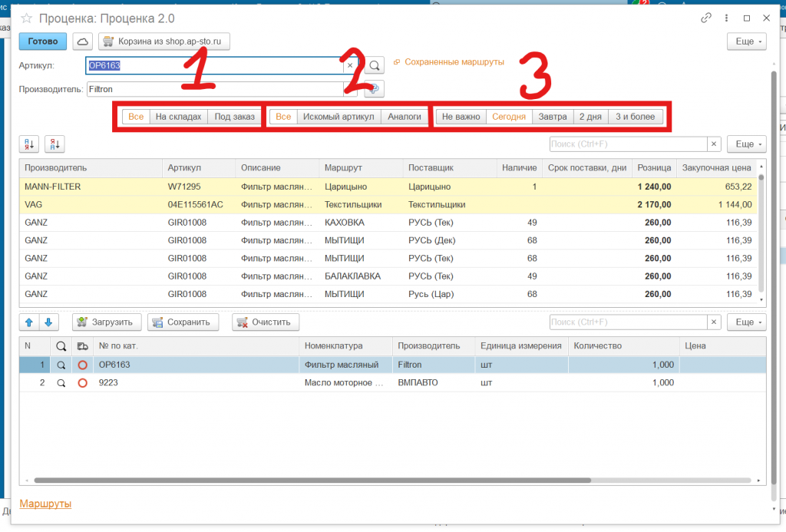Open the top-right 'Еще' dropdown menu

point(745,41)
